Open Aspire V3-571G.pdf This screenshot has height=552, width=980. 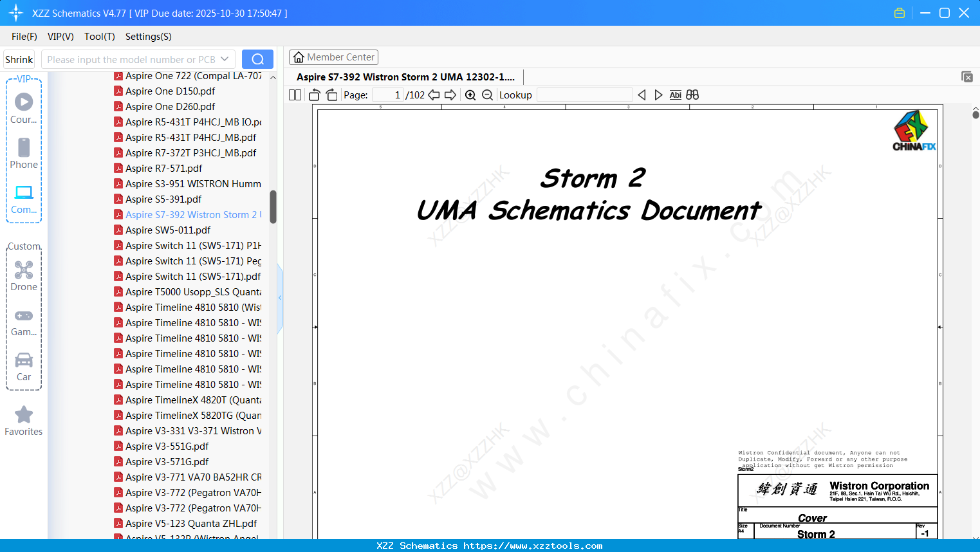click(x=162, y=462)
